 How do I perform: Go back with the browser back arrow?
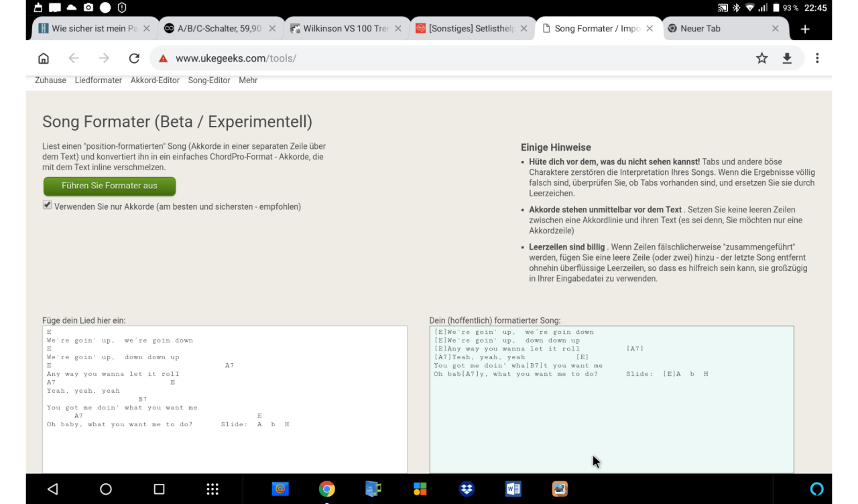(x=74, y=58)
